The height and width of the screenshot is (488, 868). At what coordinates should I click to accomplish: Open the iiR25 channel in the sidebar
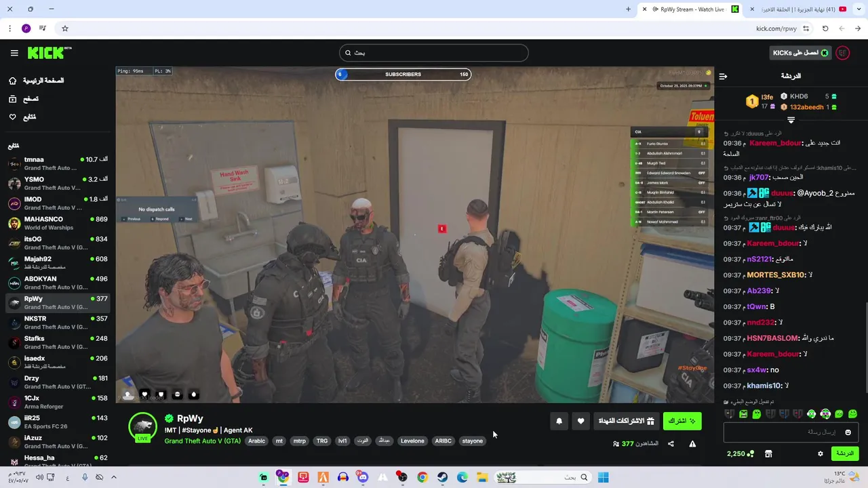click(58, 422)
